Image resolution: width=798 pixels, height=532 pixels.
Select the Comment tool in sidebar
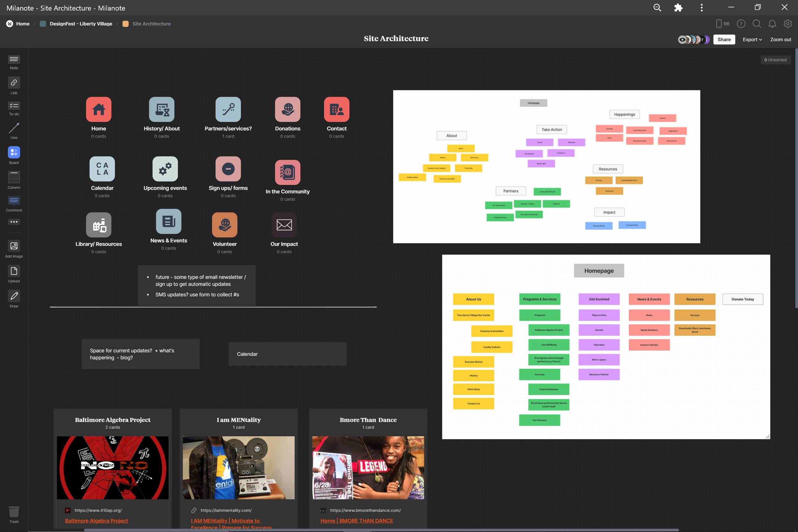(x=14, y=204)
